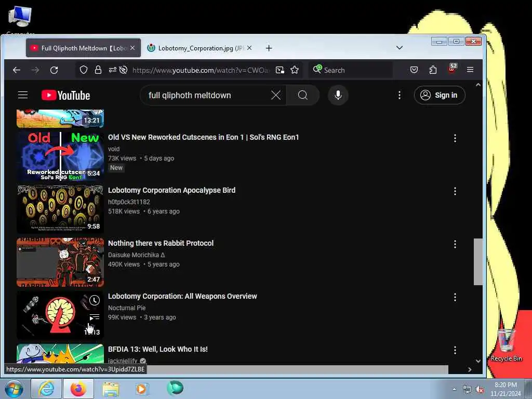Start voice search with the microphone

click(338, 96)
